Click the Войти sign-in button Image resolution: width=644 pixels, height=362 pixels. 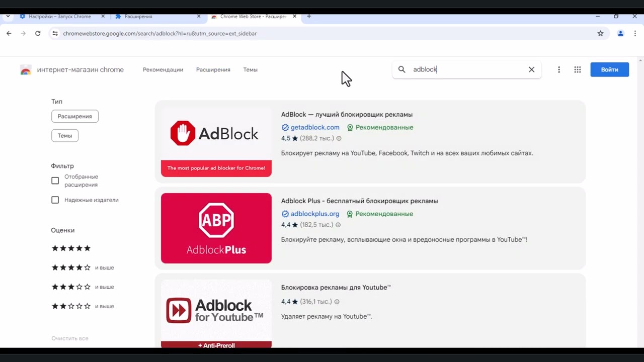pyautogui.click(x=609, y=69)
